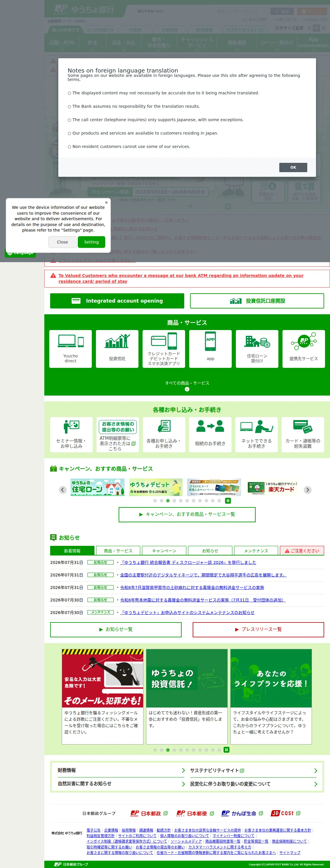This screenshot has width=330, height=868.
Task: Switch to ご注意ください warning tab
Action: click(x=302, y=551)
